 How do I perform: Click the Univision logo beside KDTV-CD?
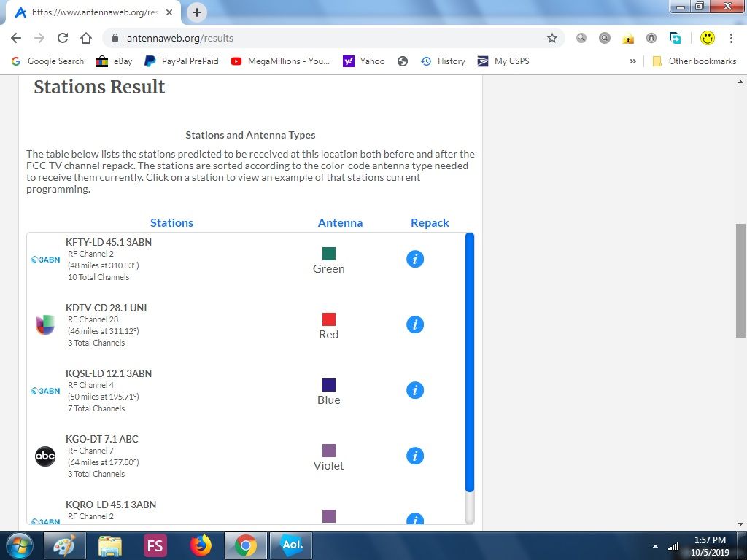[45, 325]
